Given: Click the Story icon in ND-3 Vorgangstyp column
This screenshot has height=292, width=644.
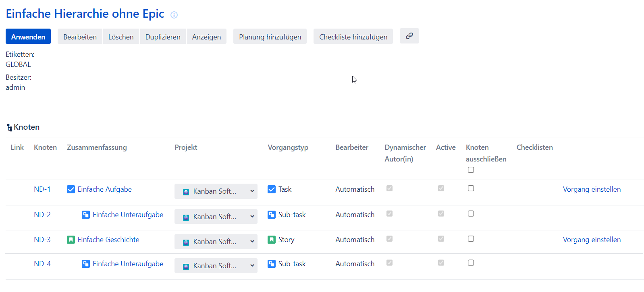Looking at the screenshot, I should pos(272,240).
